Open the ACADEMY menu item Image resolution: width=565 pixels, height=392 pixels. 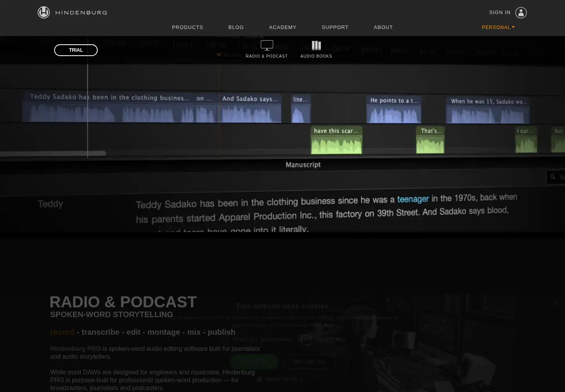coord(283,27)
